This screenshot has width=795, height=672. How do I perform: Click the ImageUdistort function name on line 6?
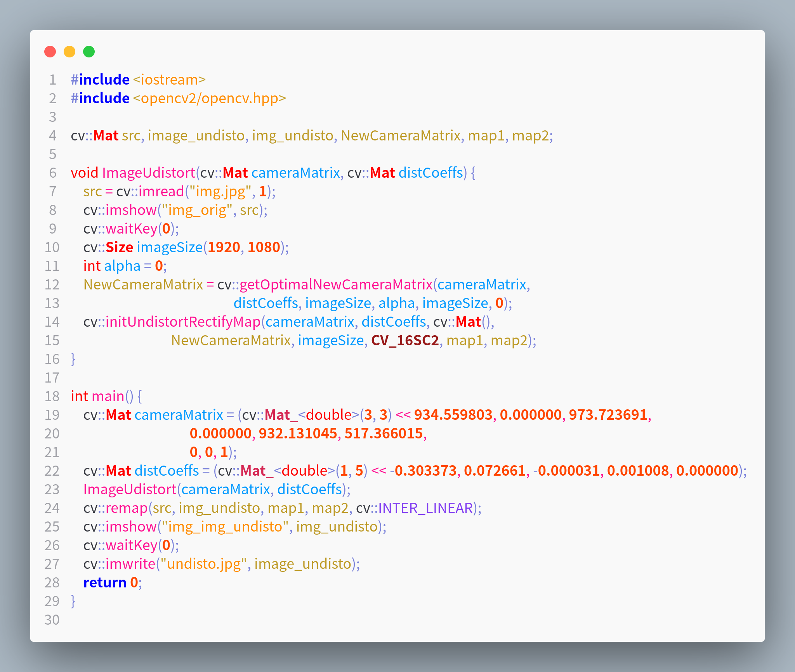[149, 173]
